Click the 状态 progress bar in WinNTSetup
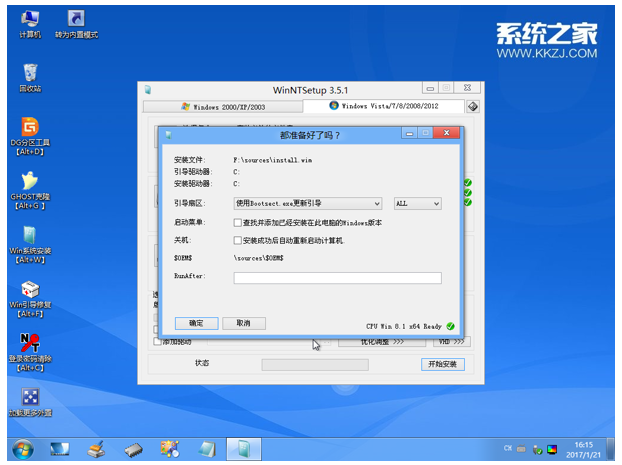 click(315, 365)
